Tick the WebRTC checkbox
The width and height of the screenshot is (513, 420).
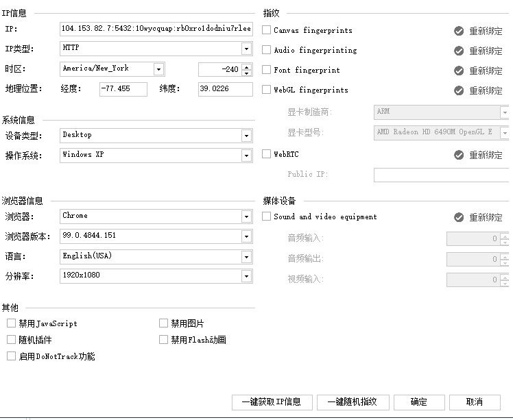coord(266,154)
